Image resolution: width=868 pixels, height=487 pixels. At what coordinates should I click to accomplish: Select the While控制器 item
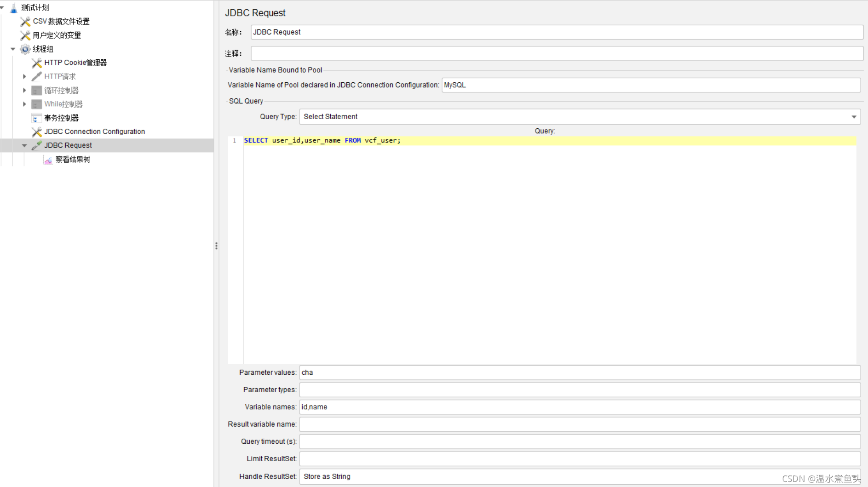point(63,104)
